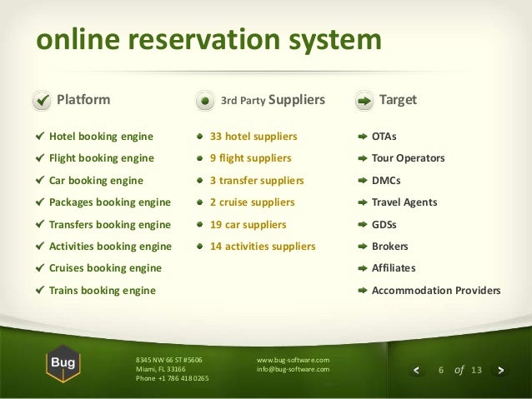Click checkmark beside Activities booking engine
Screen dimensions: 532x399
point(40,246)
